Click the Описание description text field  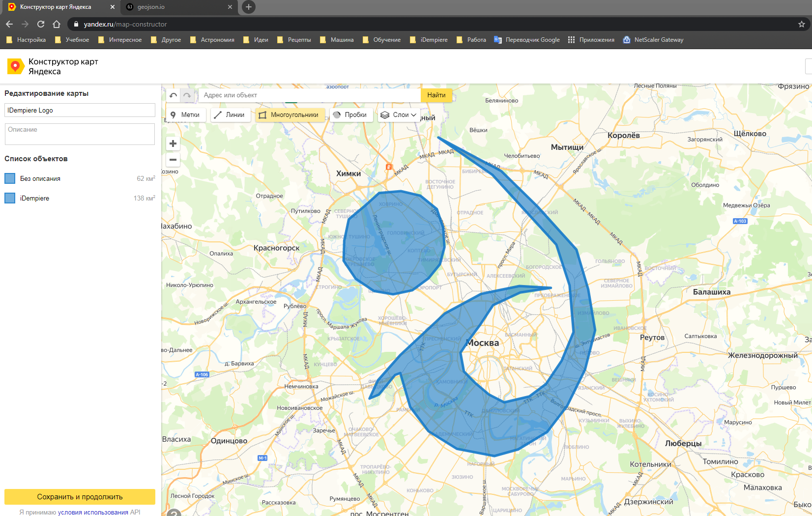[x=80, y=134]
